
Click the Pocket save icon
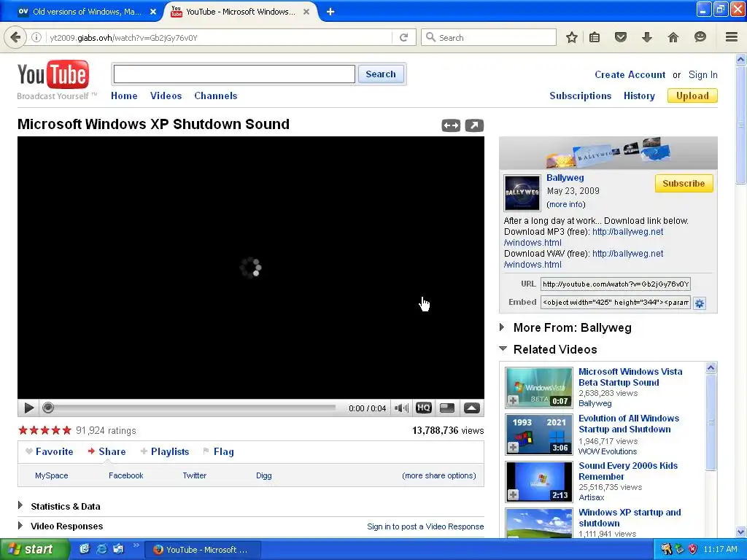620,37
